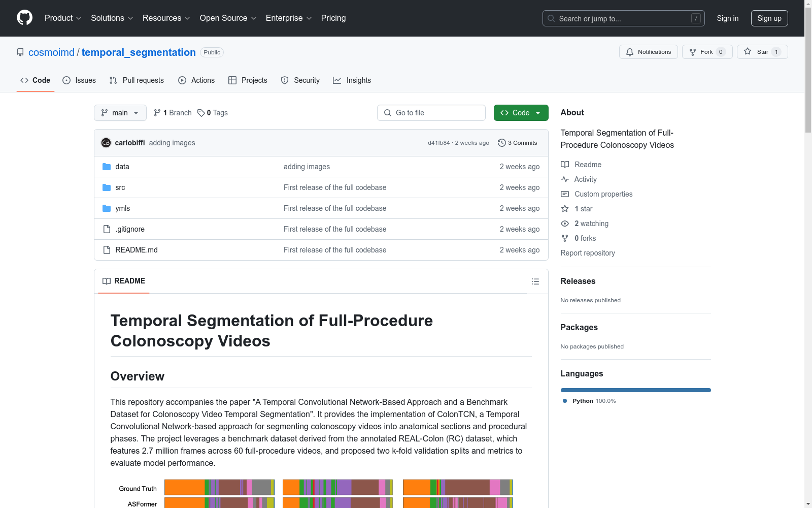812x508 pixels.
Task: Open the .gitignore file
Action: point(130,229)
